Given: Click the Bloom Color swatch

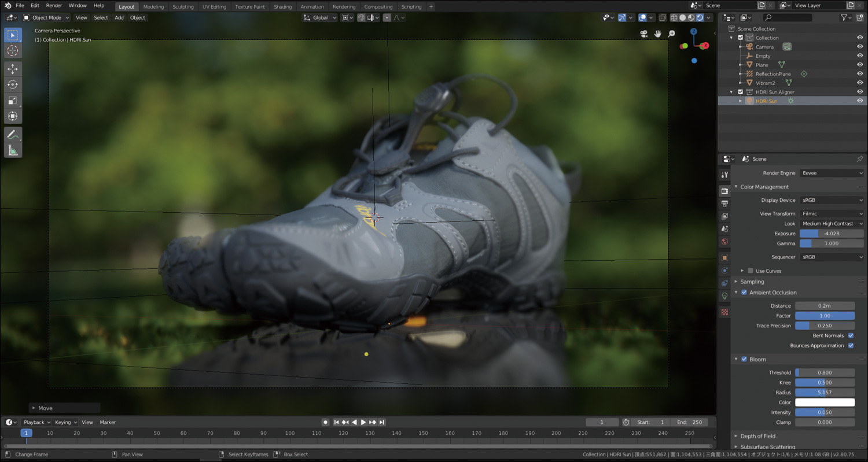Looking at the screenshot, I should pos(825,402).
